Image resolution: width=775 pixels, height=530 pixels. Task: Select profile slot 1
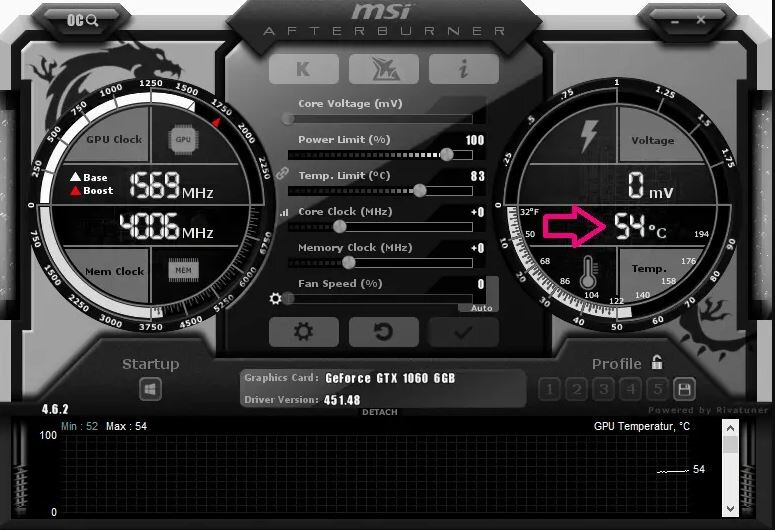(x=549, y=390)
